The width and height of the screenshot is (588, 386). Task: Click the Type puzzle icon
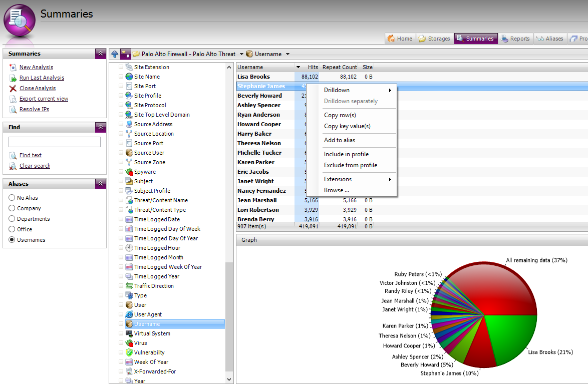tap(129, 295)
